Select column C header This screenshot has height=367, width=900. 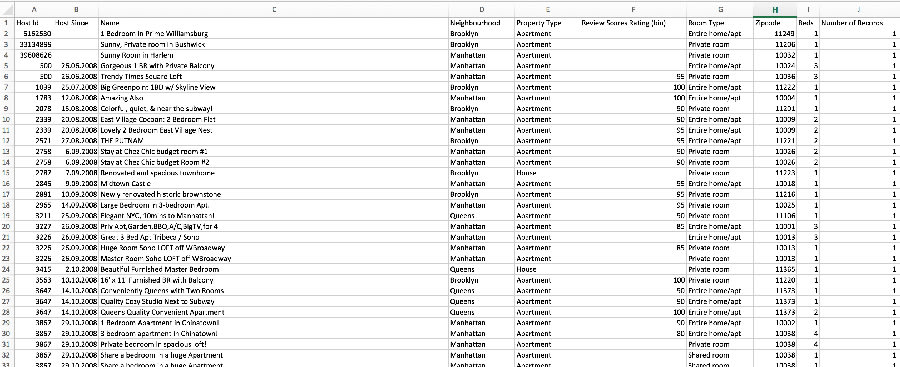(x=274, y=9)
